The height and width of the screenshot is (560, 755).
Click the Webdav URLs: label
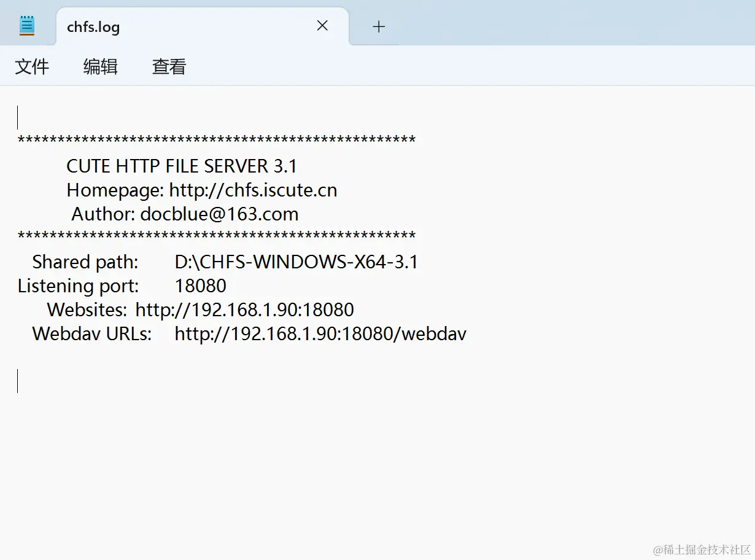(92, 334)
